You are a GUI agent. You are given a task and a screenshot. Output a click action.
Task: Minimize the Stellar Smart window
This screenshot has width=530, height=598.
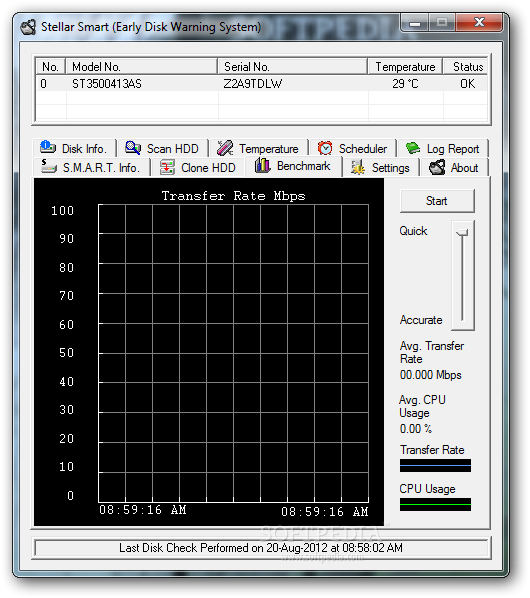415,24
